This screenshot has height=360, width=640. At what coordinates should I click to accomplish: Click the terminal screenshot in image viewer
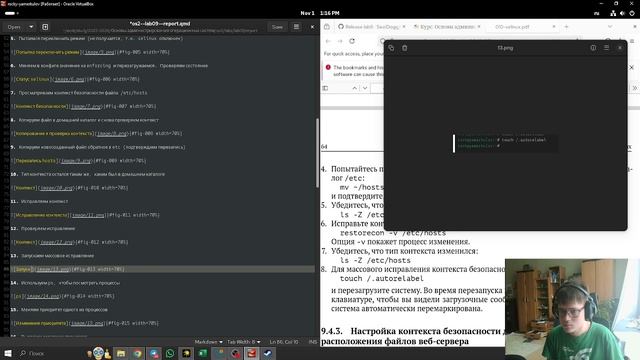[x=505, y=143]
